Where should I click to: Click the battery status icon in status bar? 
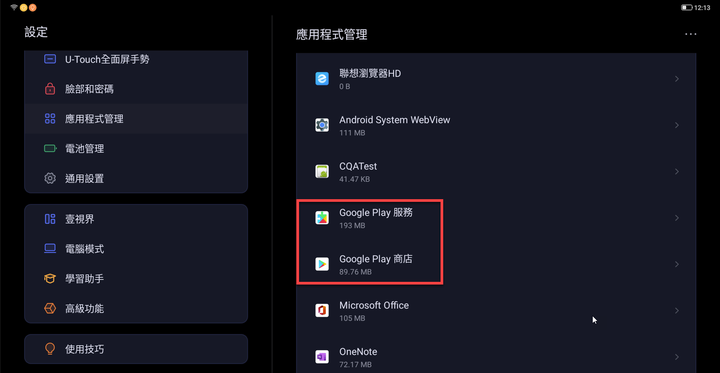point(686,7)
